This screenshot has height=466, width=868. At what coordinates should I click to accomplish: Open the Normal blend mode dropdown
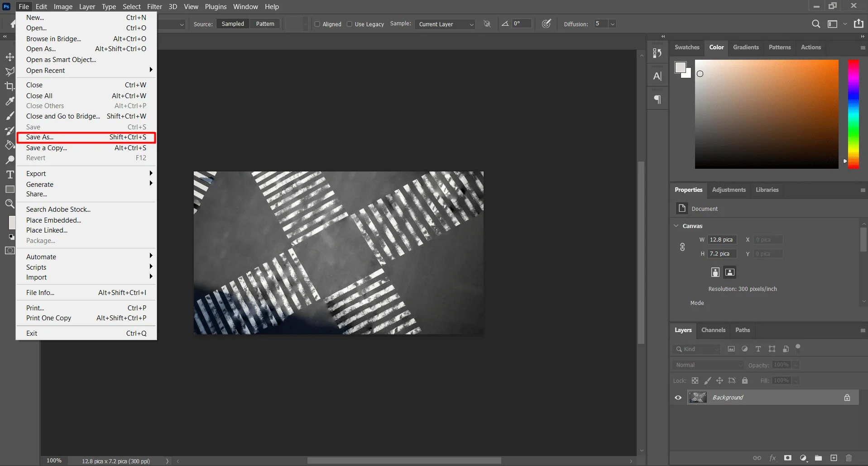click(708, 365)
